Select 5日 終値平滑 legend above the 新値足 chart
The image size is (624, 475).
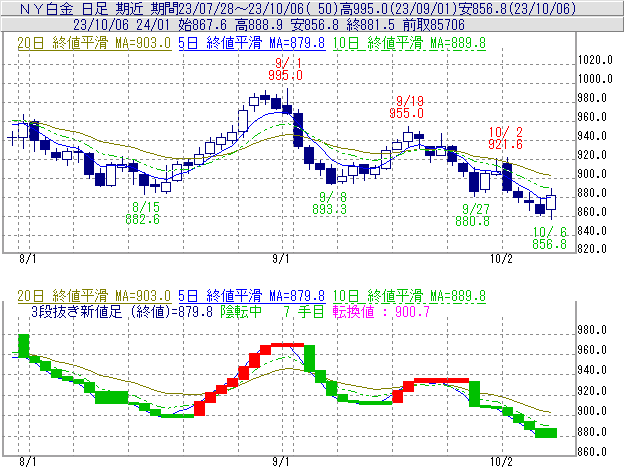(x=252, y=296)
